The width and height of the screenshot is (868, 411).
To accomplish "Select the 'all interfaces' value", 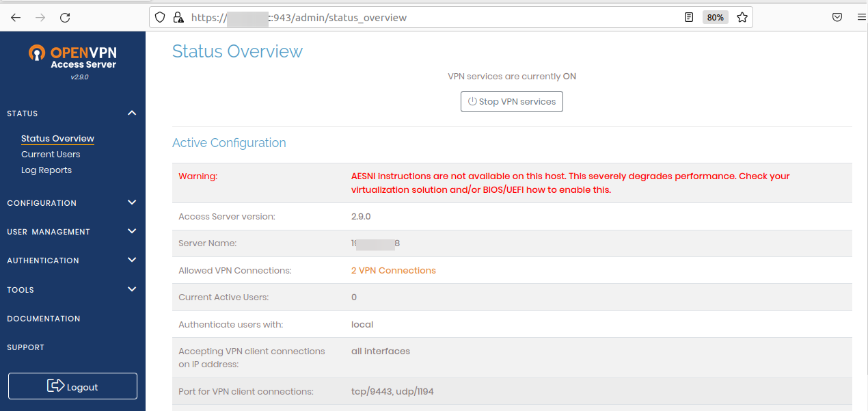I will click(381, 351).
